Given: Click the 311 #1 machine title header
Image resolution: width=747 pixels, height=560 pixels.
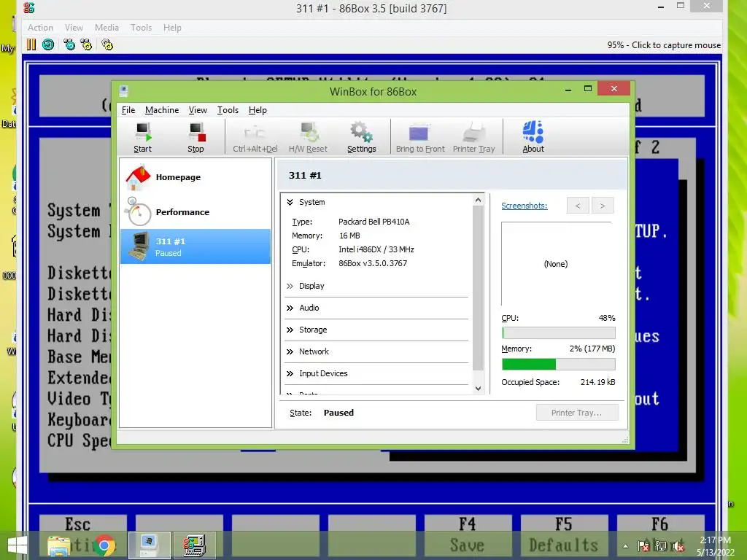Looking at the screenshot, I should 305,176.
